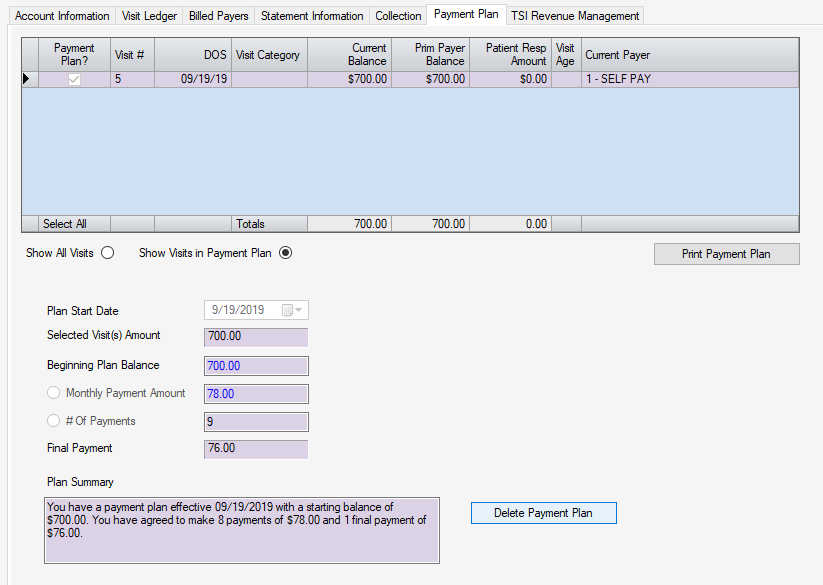Choose the # Of Payments radio option
This screenshot has height=585, width=823.
(x=53, y=421)
